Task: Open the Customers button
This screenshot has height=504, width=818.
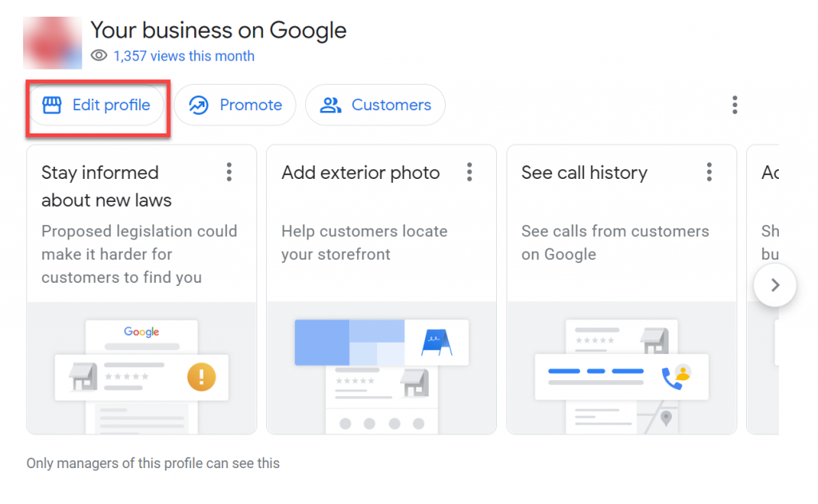Action: 375,105
